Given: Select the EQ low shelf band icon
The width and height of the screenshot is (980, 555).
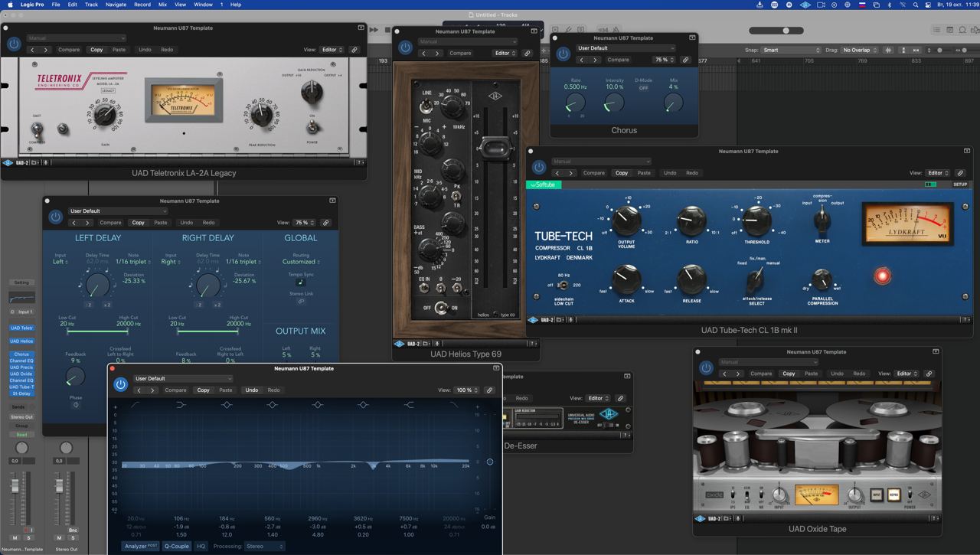Looking at the screenshot, I should click(x=181, y=405).
